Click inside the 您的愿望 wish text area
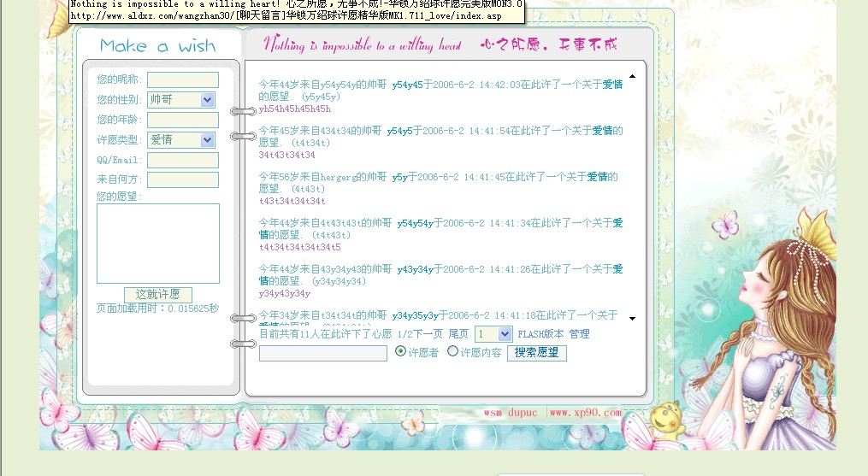 point(158,244)
